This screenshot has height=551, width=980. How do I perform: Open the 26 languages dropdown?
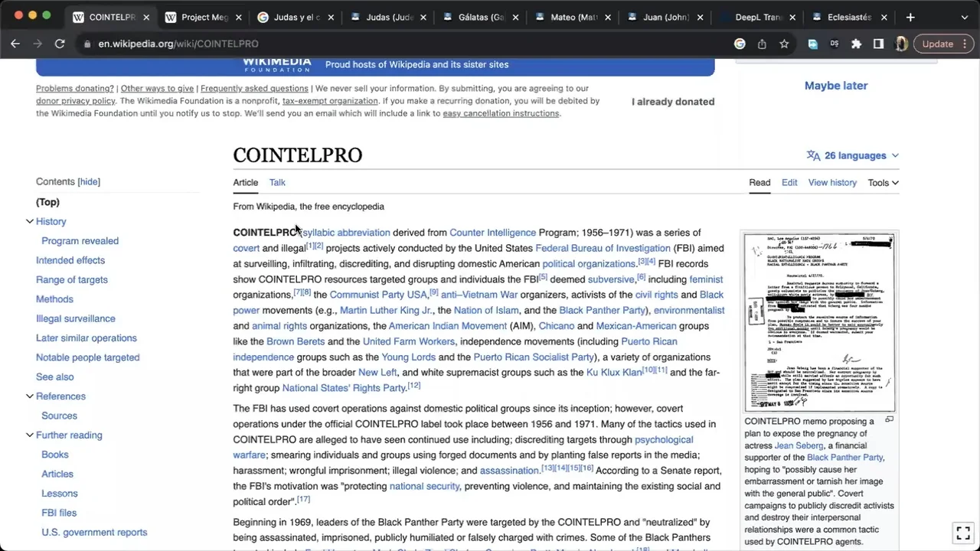coord(853,155)
